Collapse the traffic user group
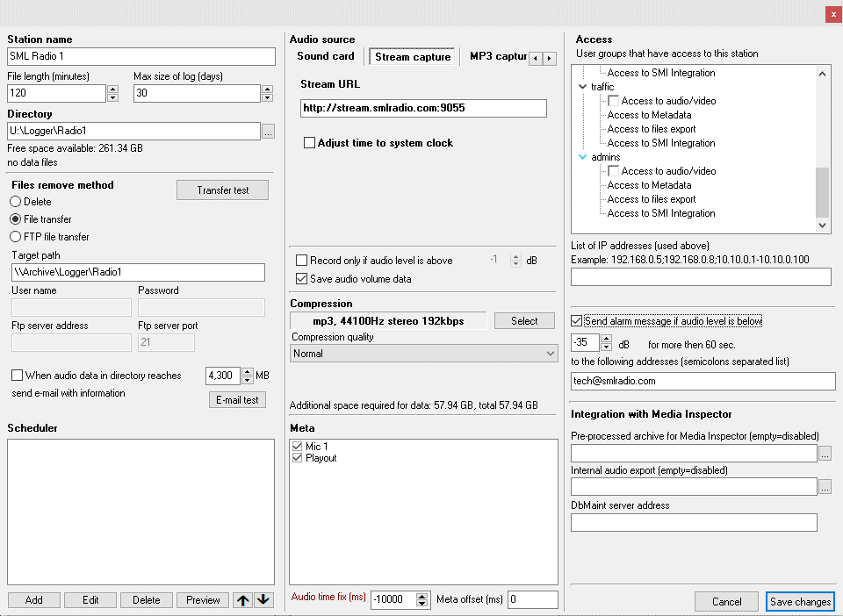 [582, 87]
